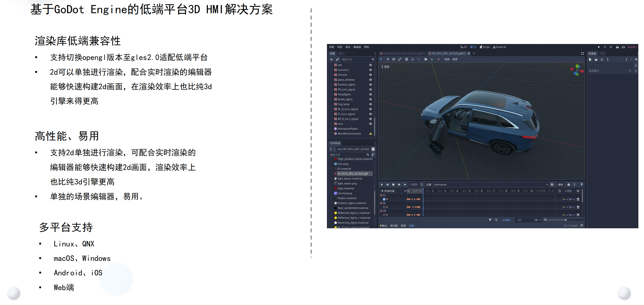
Task: Open the 编辑器 editor menu
Action: 357,47
